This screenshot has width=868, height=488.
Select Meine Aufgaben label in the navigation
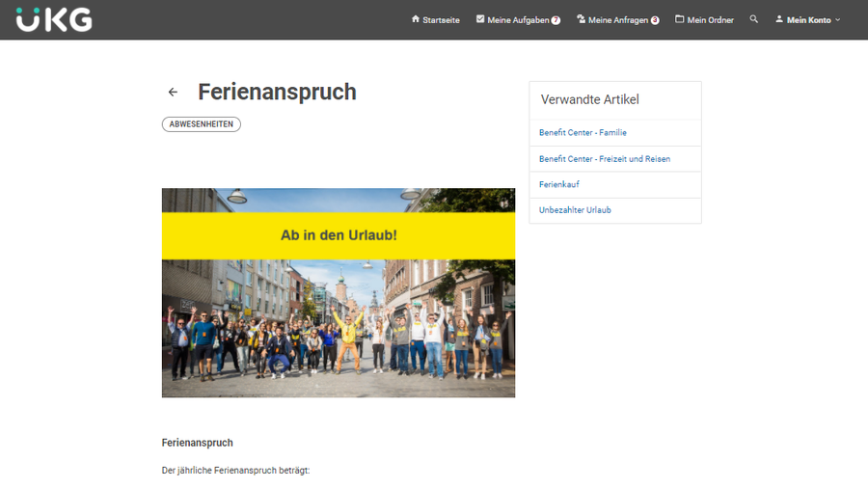(x=518, y=20)
